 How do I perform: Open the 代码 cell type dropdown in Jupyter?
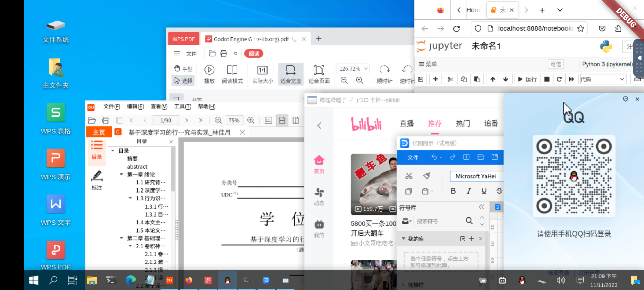pyautogui.click(x=603, y=79)
